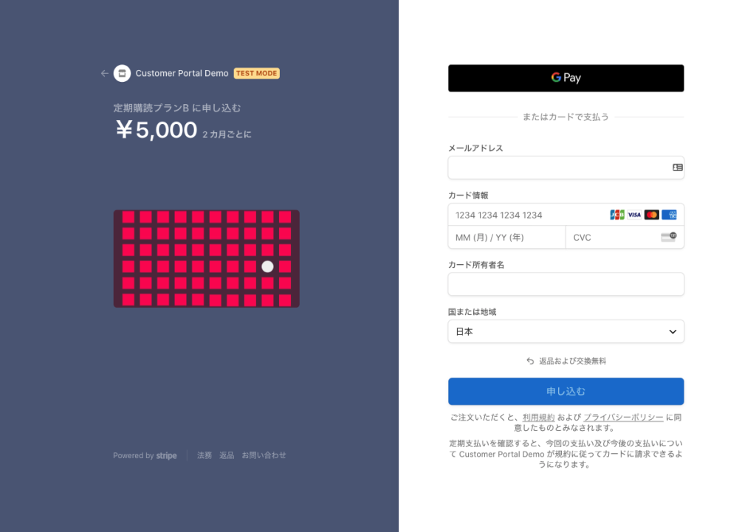The image size is (756, 532).
Task: Pay with the Google Pay button
Action: (x=566, y=78)
